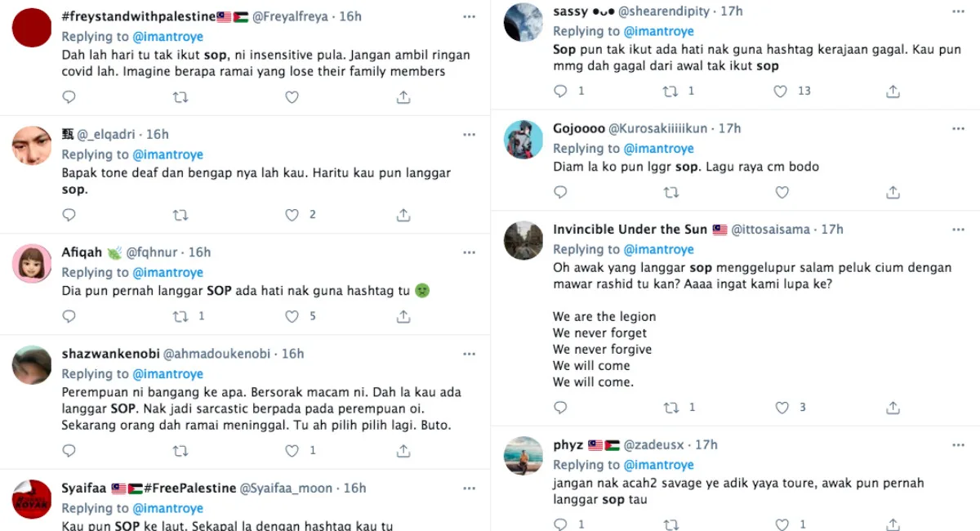Like the Invincible Under the Sun tweet
Viewport: 980px width, 531px height.
tap(782, 407)
